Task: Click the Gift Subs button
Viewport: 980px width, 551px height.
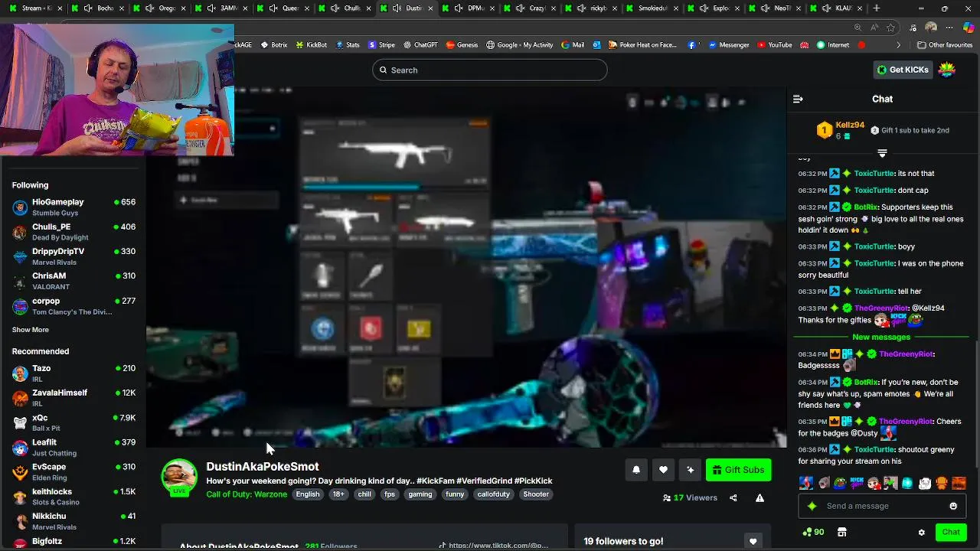Action: pos(738,470)
